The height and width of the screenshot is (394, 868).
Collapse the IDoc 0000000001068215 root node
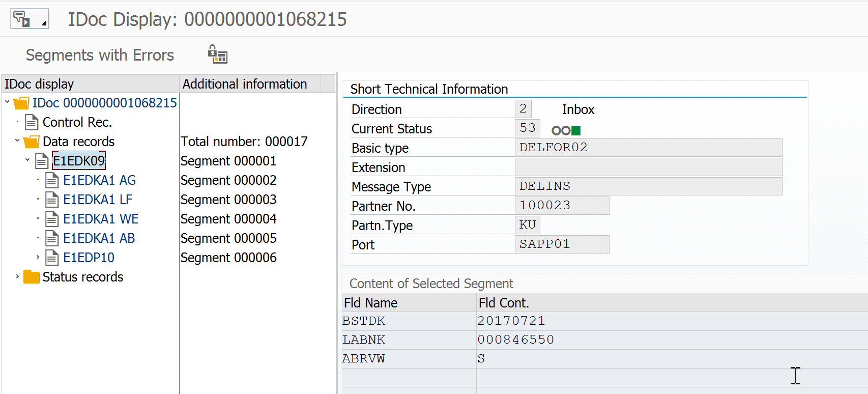[x=7, y=102]
